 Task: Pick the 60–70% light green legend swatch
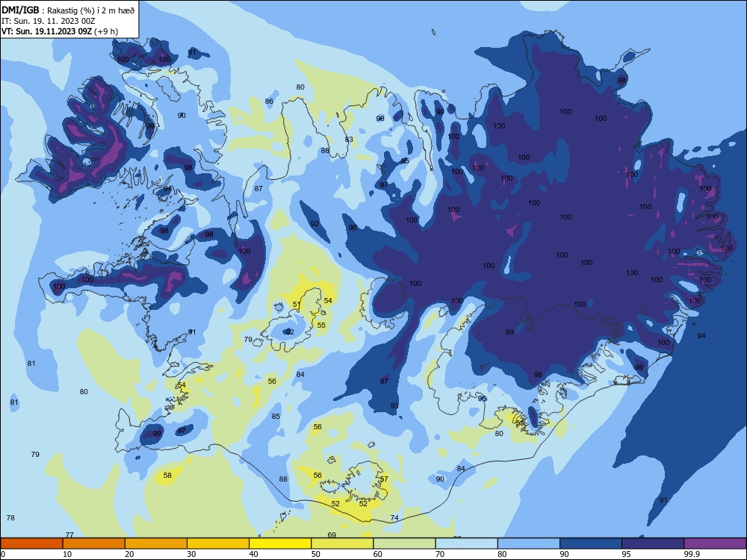(404, 544)
